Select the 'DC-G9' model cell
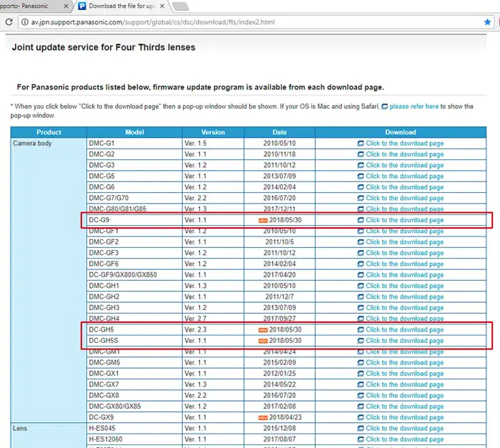 [134, 220]
